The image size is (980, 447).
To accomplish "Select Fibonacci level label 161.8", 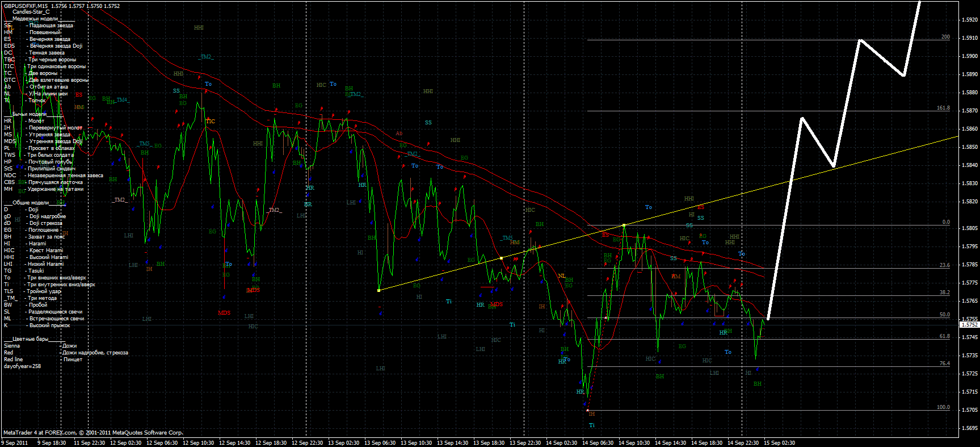I will point(943,108).
